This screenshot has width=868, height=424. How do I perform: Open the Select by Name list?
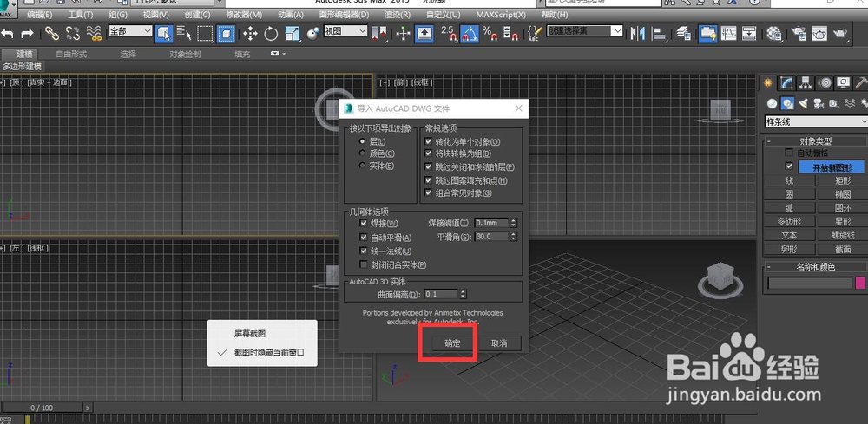(184, 34)
